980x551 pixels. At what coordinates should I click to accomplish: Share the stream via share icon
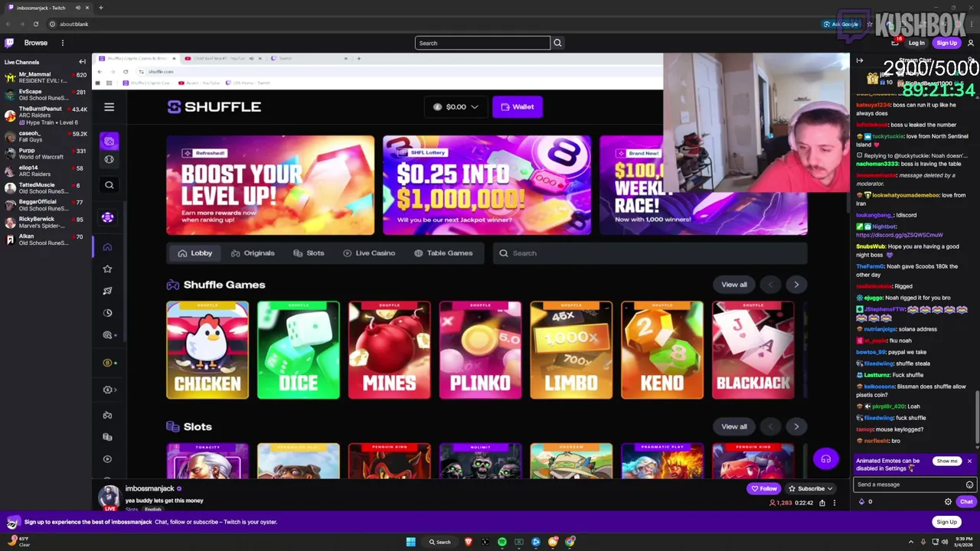click(822, 503)
